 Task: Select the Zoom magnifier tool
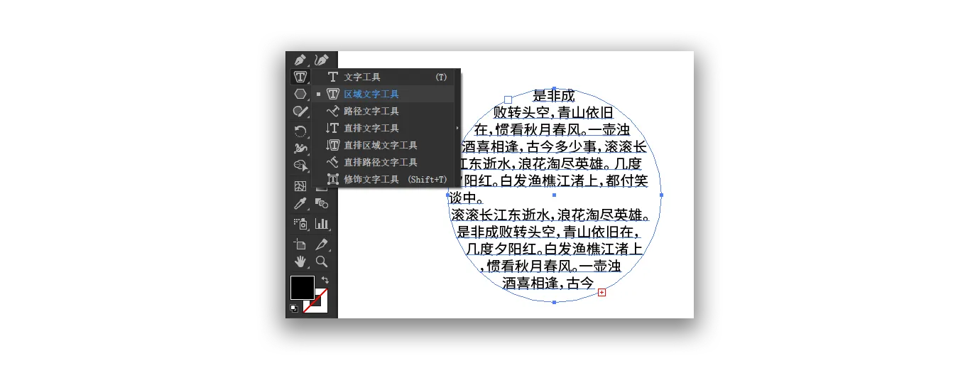pos(322,261)
